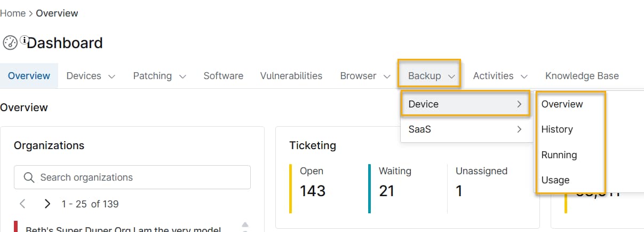
Task: Click the info icon beside Dashboard
Action: click(24, 40)
